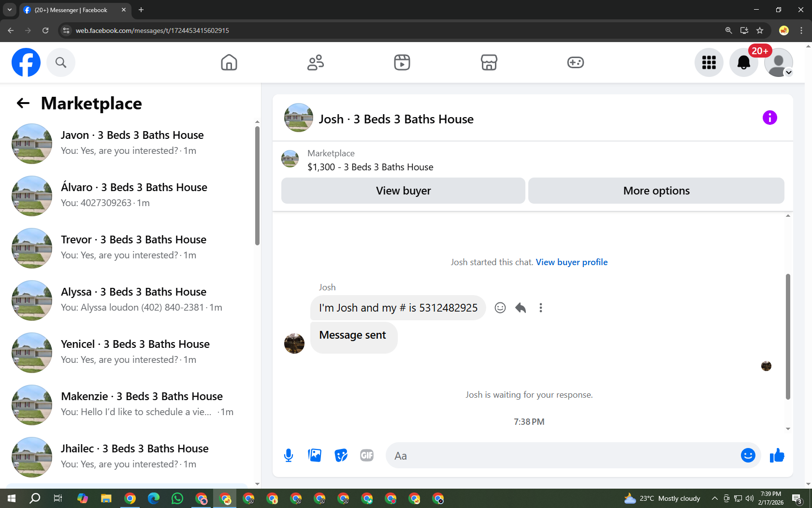Screen dimensions: 812x508
Task: Open Trevor's 3 Beds conversation
Action: point(130,248)
